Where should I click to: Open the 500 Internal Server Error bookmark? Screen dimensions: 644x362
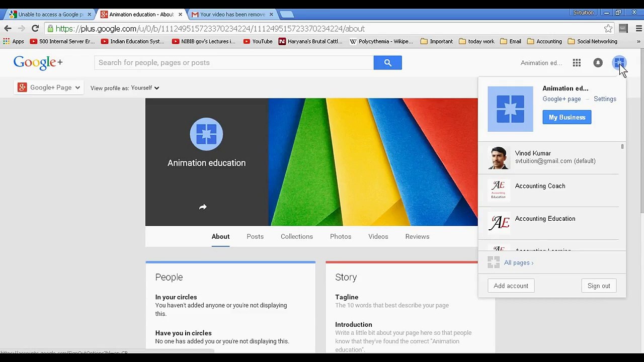62,41
